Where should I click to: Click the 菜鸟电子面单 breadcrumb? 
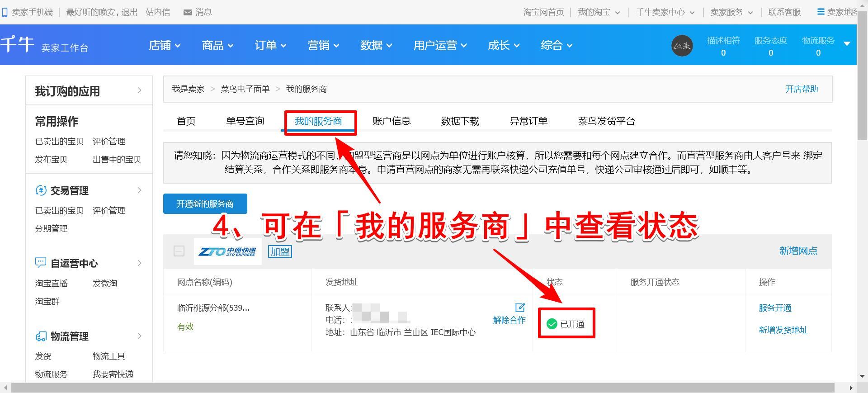coord(245,89)
